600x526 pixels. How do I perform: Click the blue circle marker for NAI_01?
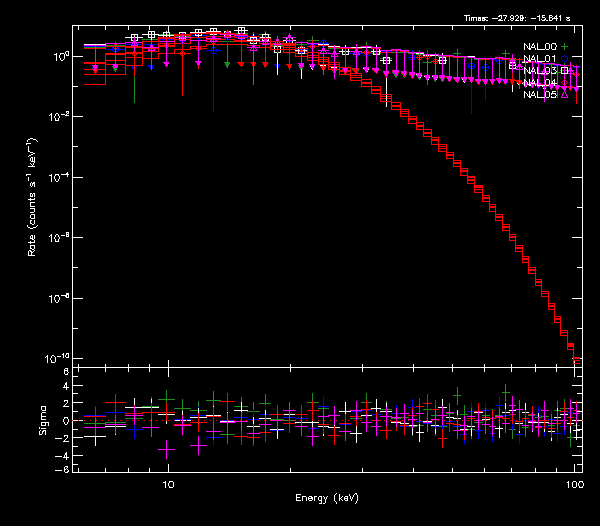point(565,58)
